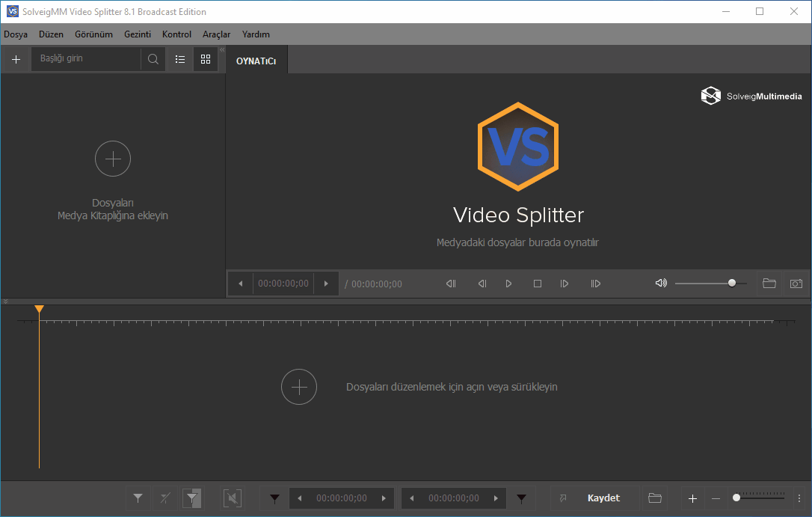Switch media library to grid view
812x517 pixels.
click(x=206, y=59)
